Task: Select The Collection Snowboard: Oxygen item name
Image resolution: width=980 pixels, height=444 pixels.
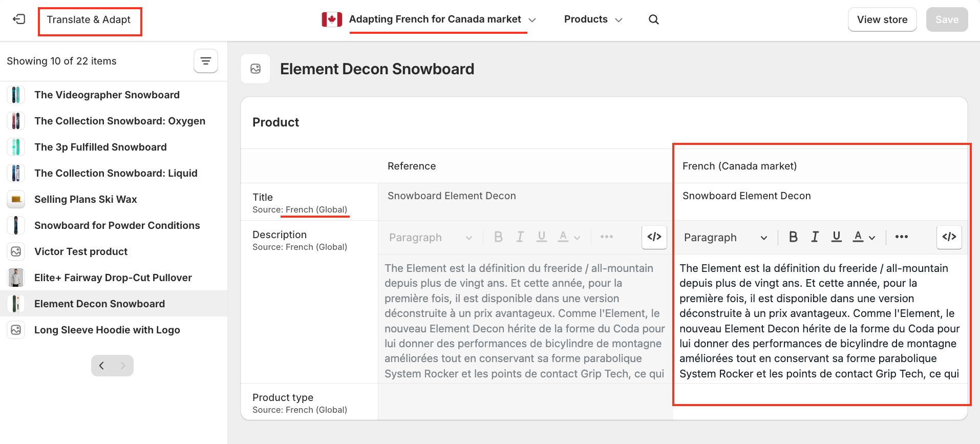Action: [x=120, y=121]
